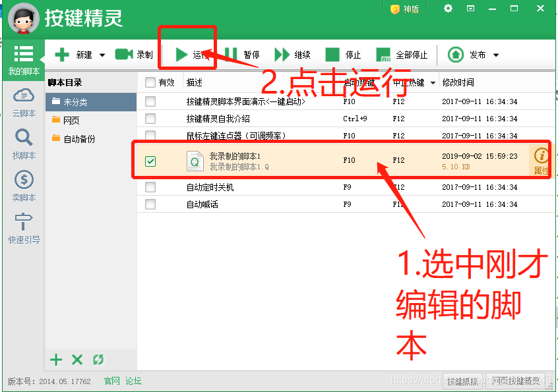Viewport: 558px width, 392px height.
Task: Stop all scripts with 全部停止
Action: point(402,55)
